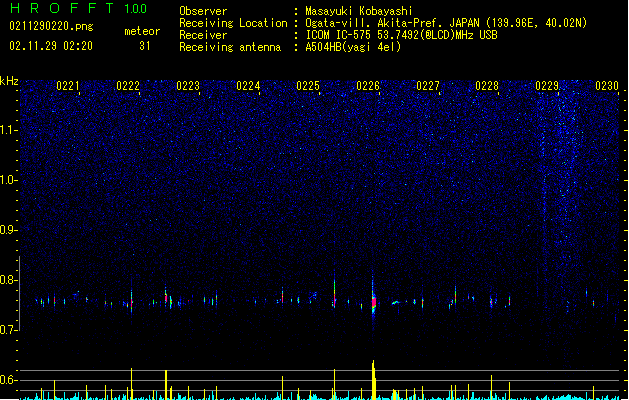Click the 1.0 frequency axis label
Image resolution: width=629 pixels, height=400 pixels.
9,180
